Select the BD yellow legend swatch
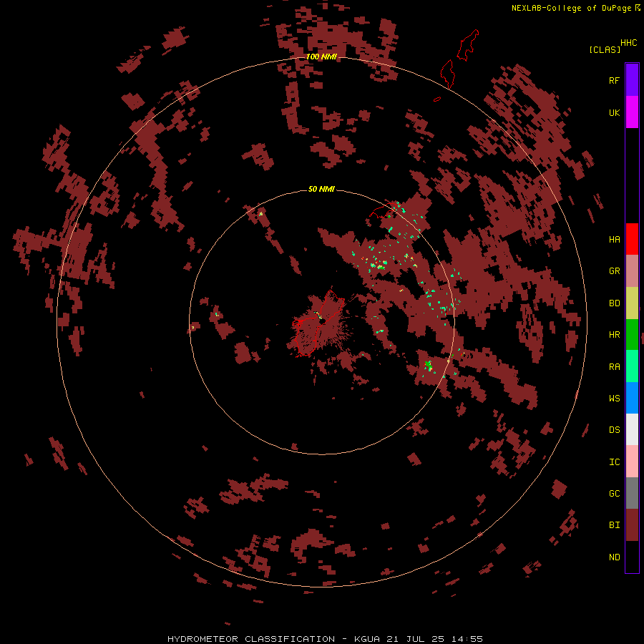The image size is (644, 644). pyautogui.click(x=632, y=303)
